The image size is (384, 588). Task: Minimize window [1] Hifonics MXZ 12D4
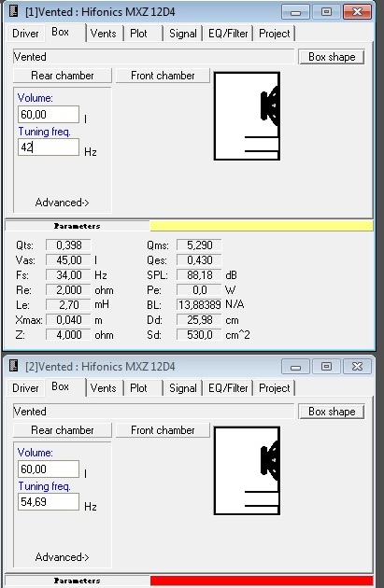295,12
